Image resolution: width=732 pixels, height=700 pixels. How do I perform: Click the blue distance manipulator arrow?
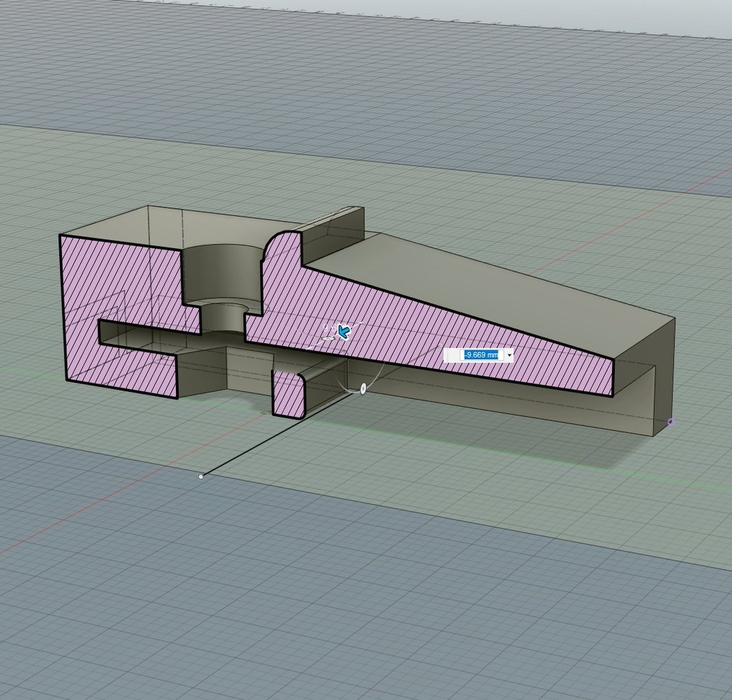[x=344, y=331]
